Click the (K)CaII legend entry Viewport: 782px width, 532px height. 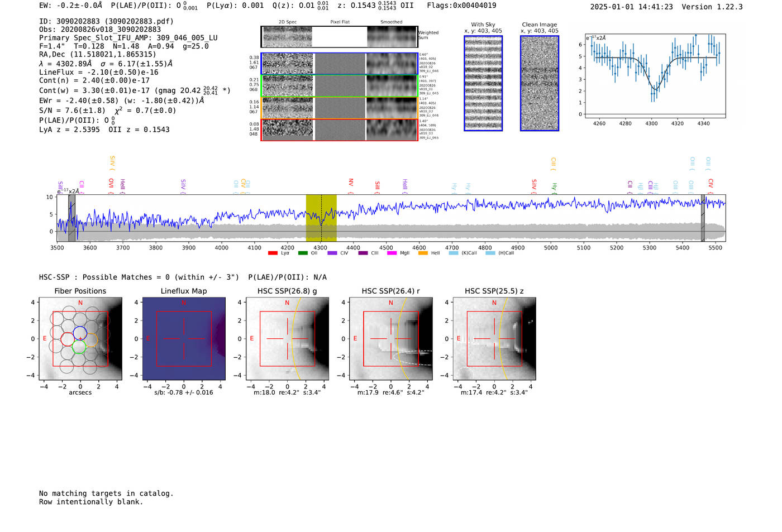pyautogui.click(x=463, y=253)
